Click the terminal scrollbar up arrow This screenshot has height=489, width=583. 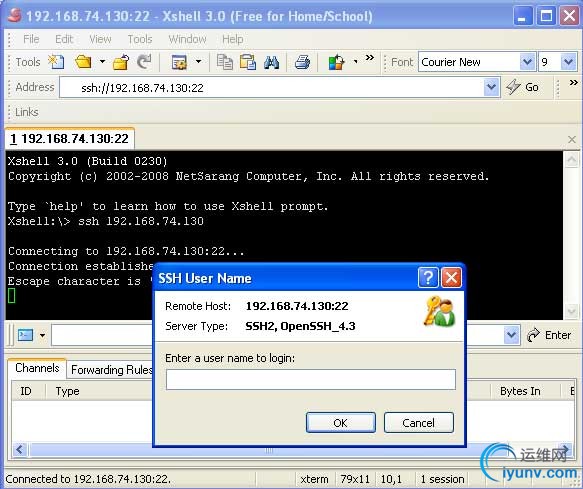(571, 160)
